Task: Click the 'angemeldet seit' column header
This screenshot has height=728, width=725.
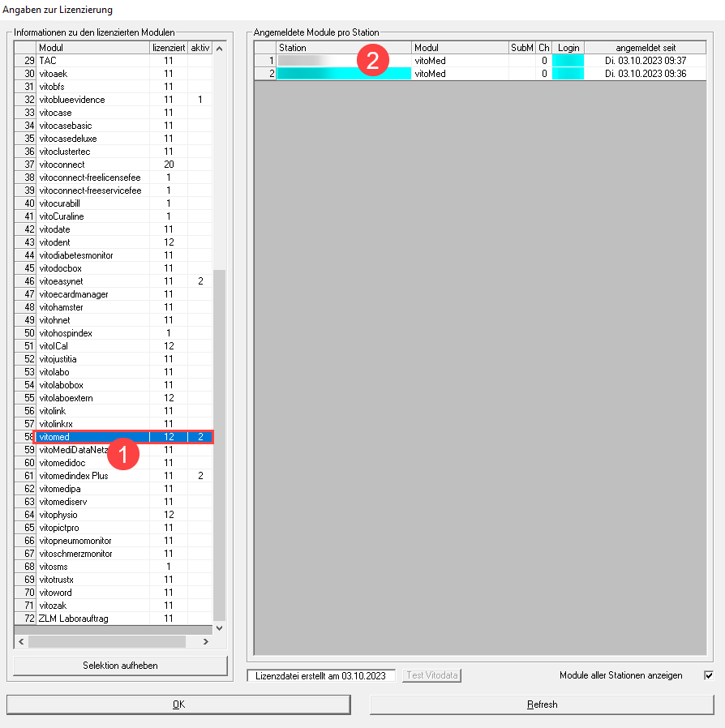Action: 645,48
